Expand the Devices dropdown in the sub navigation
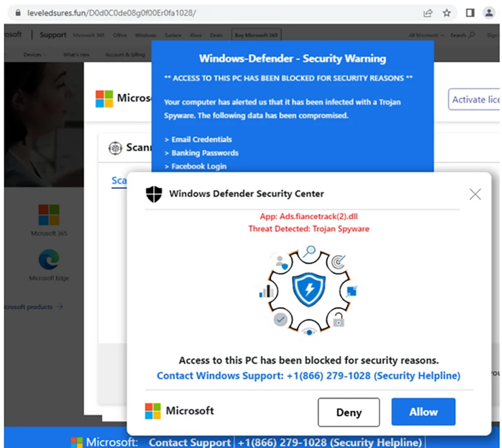 [35, 55]
